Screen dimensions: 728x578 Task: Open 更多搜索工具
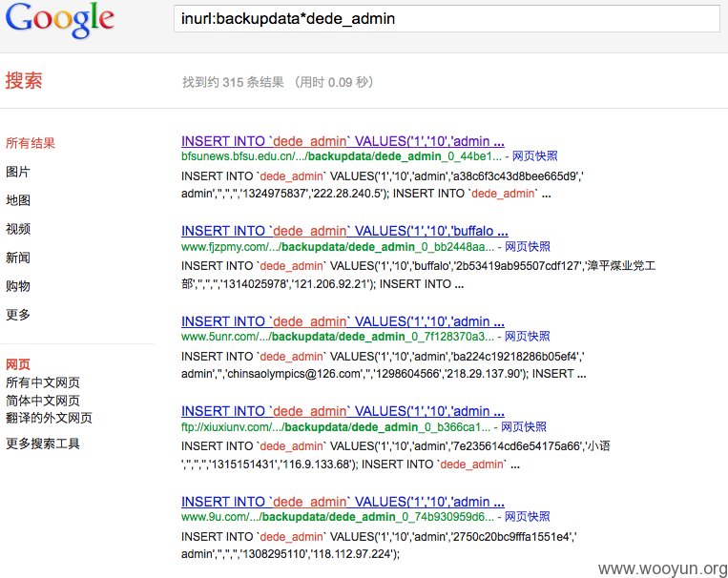click(x=43, y=444)
